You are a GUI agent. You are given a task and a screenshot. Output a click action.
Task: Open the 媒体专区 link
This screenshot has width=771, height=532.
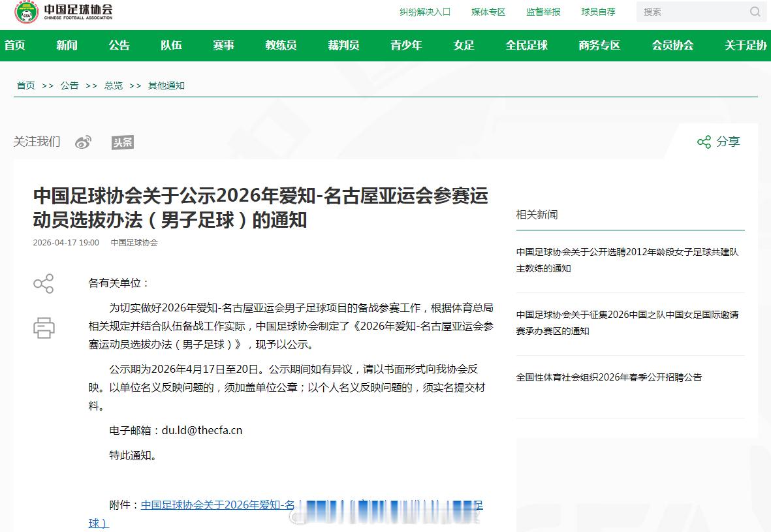(x=488, y=11)
